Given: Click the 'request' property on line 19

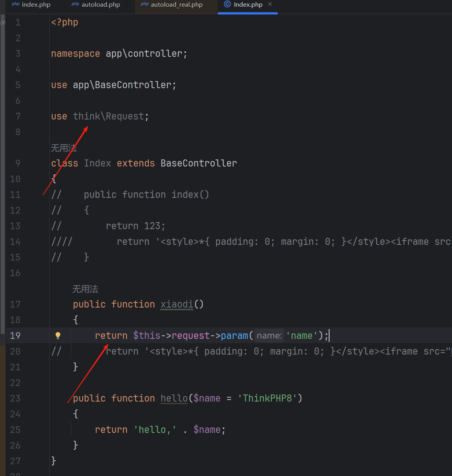Looking at the screenshot, I should click(191, 336).
